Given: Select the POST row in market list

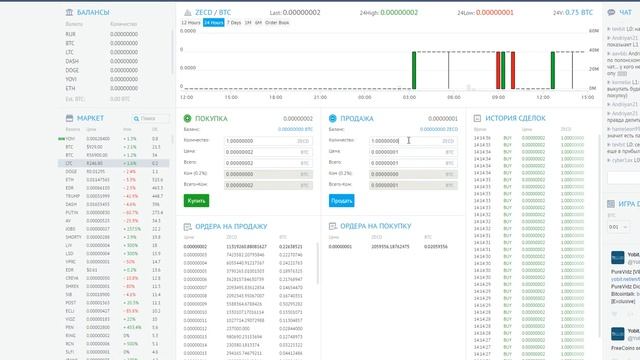Looking at the screenshot, I should (x=113, y=303).
